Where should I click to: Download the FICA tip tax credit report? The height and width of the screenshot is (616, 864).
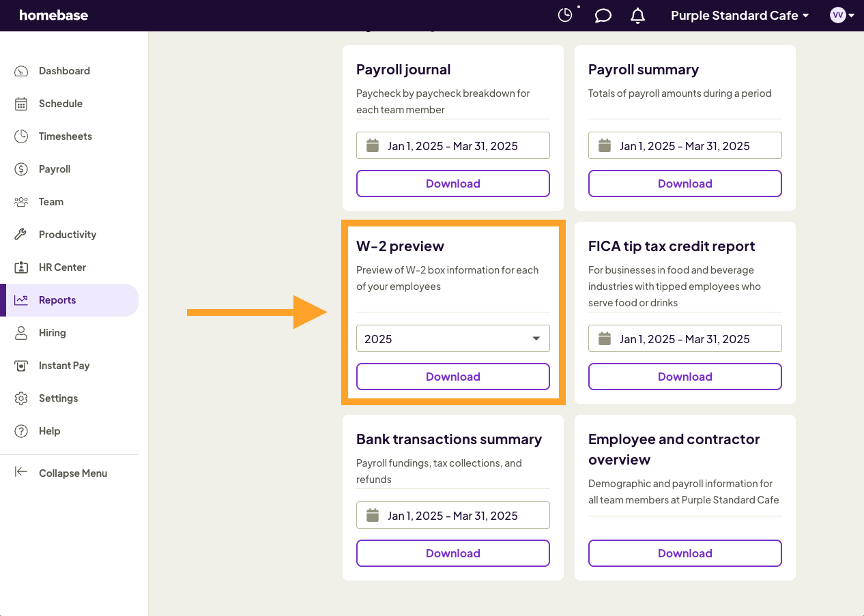pos(685,376)
